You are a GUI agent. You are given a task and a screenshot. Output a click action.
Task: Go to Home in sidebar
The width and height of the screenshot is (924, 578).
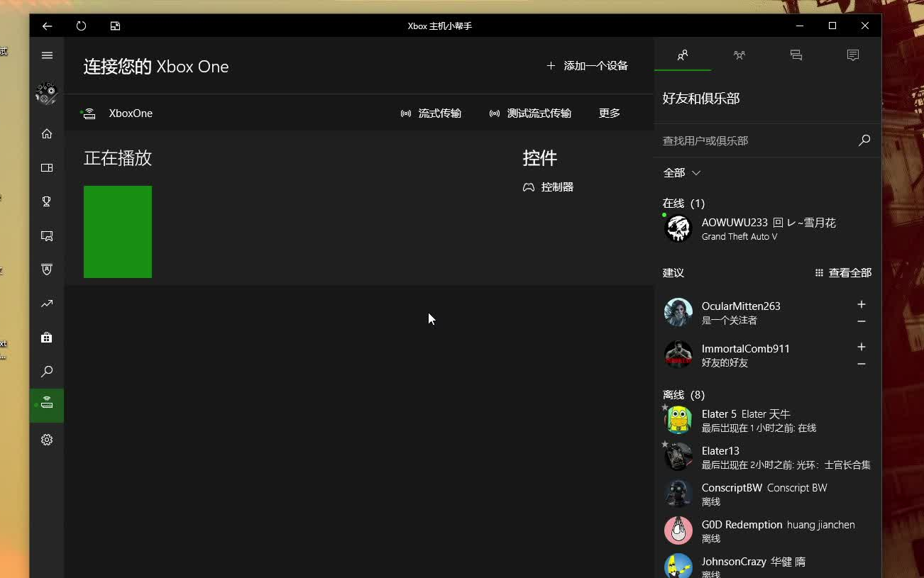[47, 134]
